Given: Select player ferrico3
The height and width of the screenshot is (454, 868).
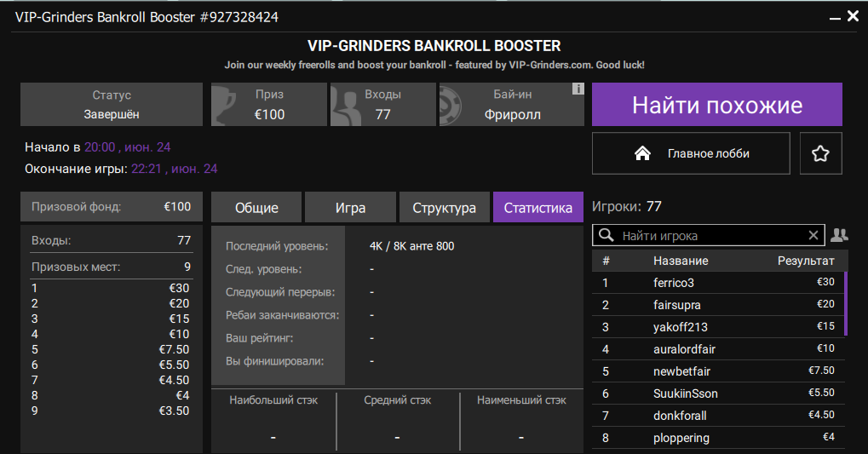Looking at the screenshot, I should (718, 283).
